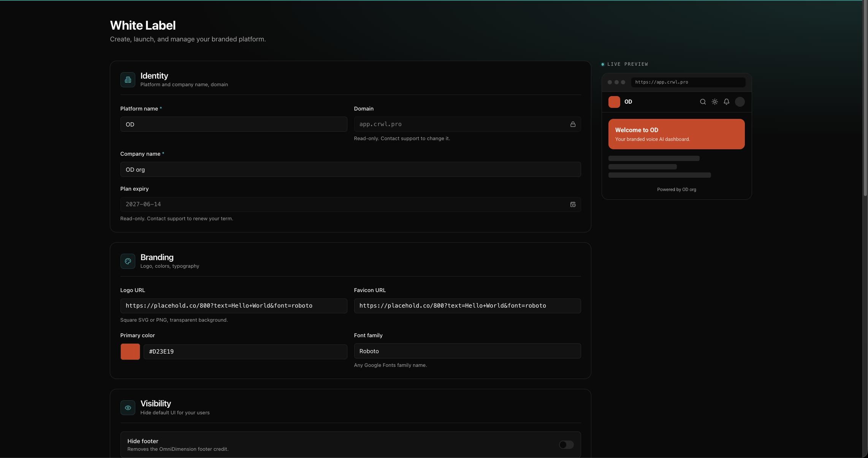Click the orange OD logo square in preview
The height and width of the screenshot is (458, 868).
pyautogui.click(x=614, y=102)
